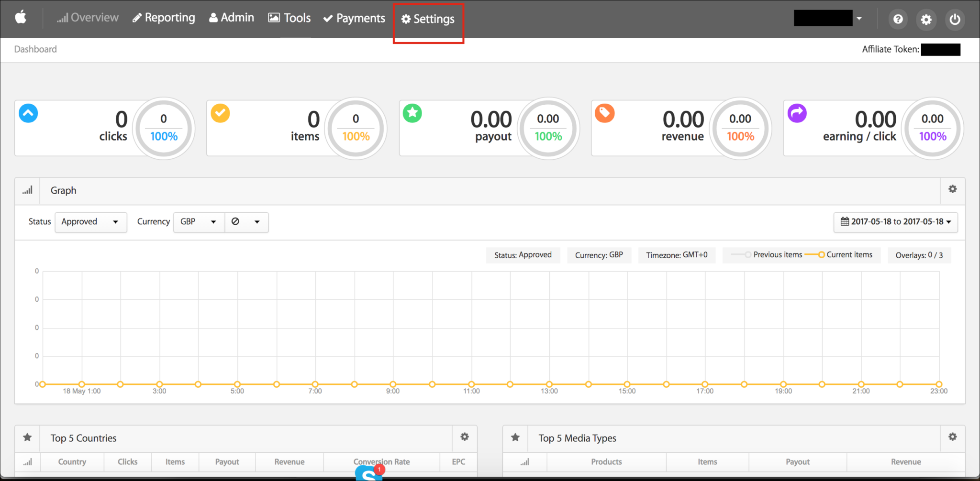Click the help question mark icon
This screenshot has height=481, width=980.
pyautogui.click(x=898, y=19)
